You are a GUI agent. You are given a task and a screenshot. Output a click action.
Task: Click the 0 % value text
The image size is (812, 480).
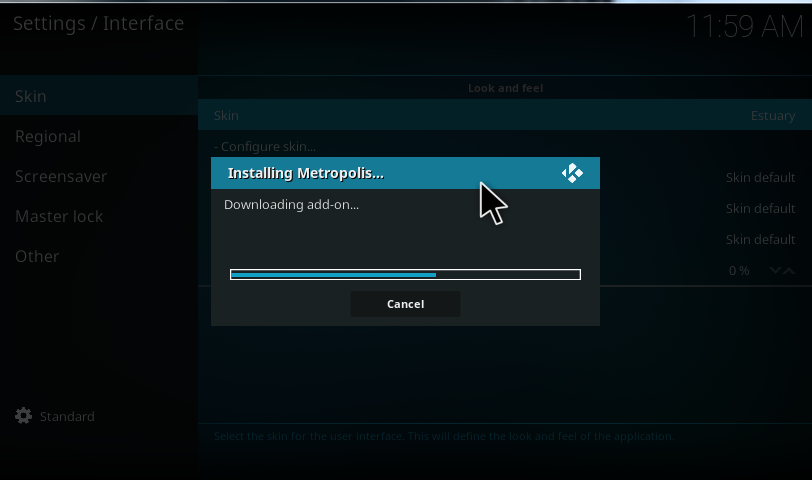(739, 271)
